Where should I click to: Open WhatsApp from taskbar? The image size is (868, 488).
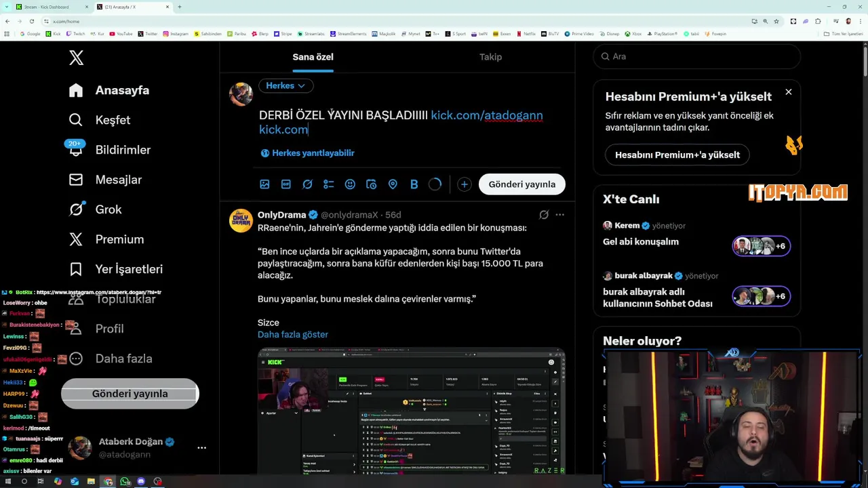pyautogui.click(x=125, y=481)
